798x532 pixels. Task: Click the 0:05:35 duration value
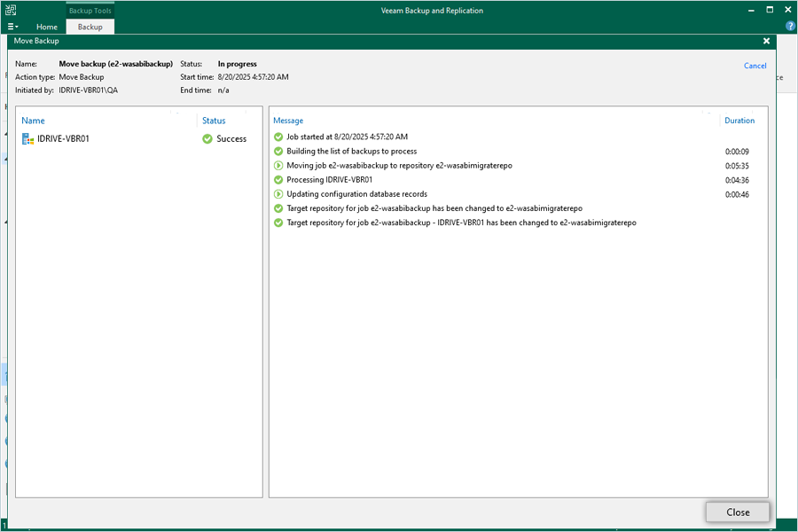(737, 166)
